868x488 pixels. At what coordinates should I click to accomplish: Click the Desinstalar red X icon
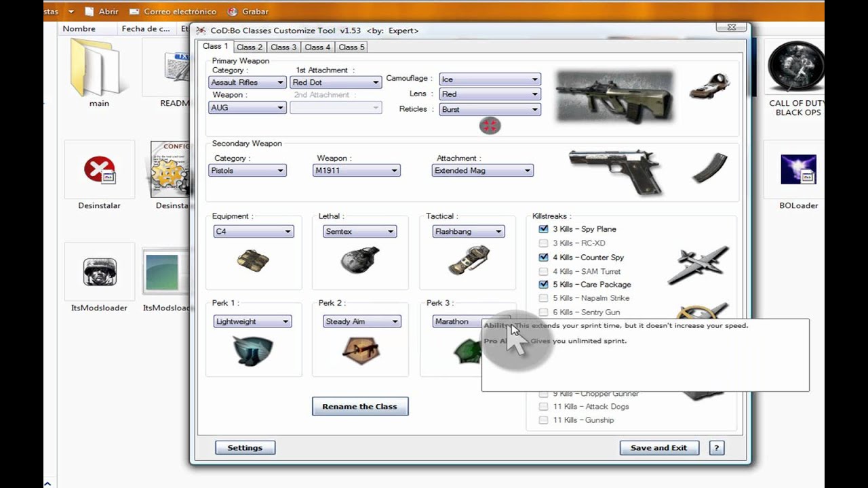(x=100, y=169)
